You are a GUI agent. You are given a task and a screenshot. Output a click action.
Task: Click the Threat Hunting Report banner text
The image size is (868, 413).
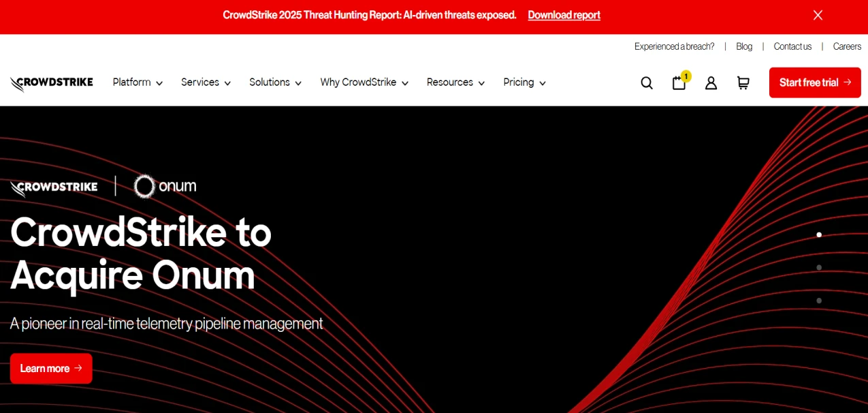point(370,15)
